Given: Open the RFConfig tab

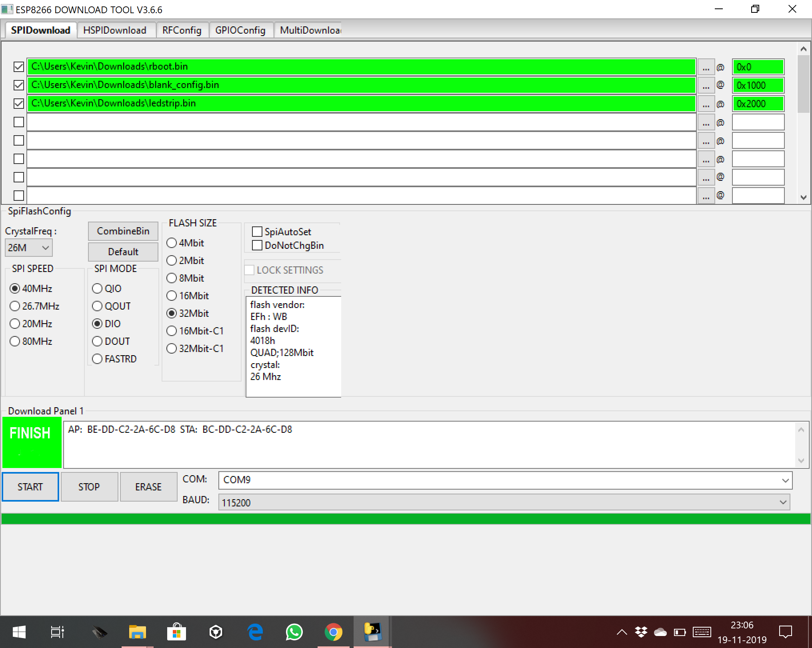Looking at the screenshot, I should click(x=182, y=30).
